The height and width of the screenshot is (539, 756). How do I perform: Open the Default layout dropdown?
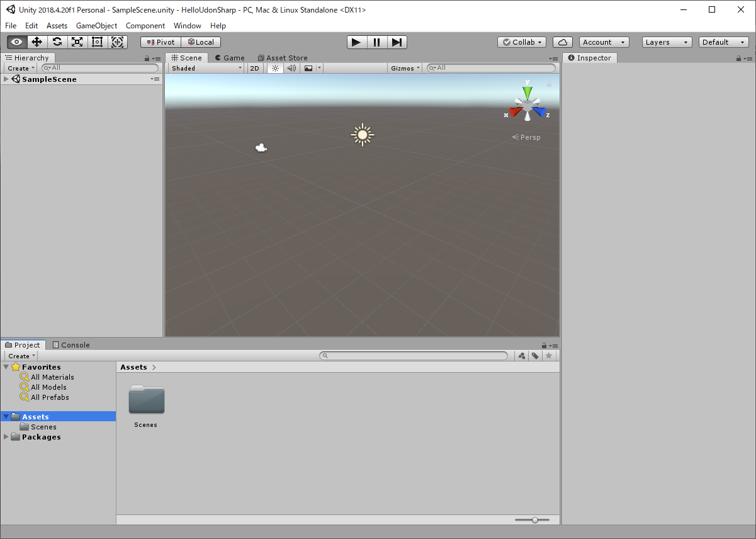(724, 42)
